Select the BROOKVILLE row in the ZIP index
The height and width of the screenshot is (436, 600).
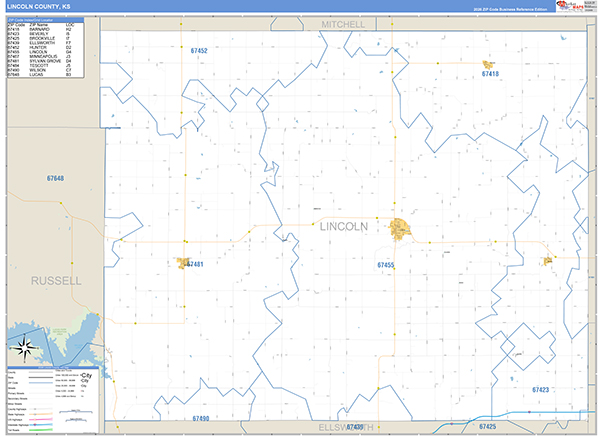coord(40,38)
